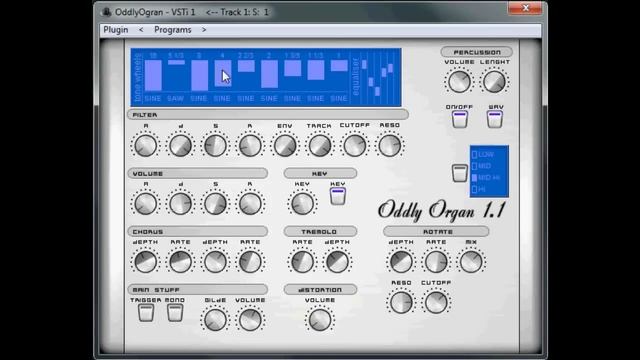The image size is (640, 360).
Task: Change SINE waveform under the 1 1/3 wheel
Action: point(316,98)
